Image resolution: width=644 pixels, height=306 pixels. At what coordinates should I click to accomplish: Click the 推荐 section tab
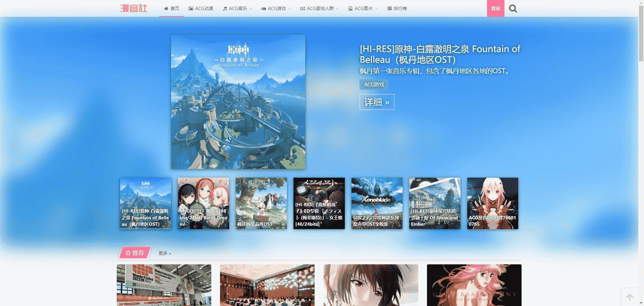[x=135, y=253]
